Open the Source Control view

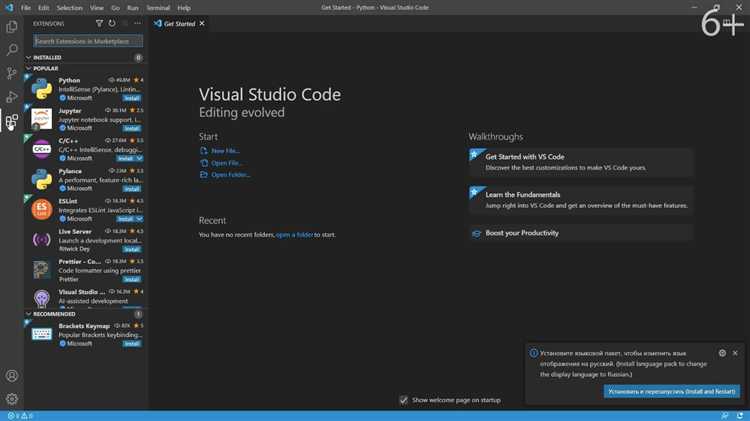coord(12,73)
